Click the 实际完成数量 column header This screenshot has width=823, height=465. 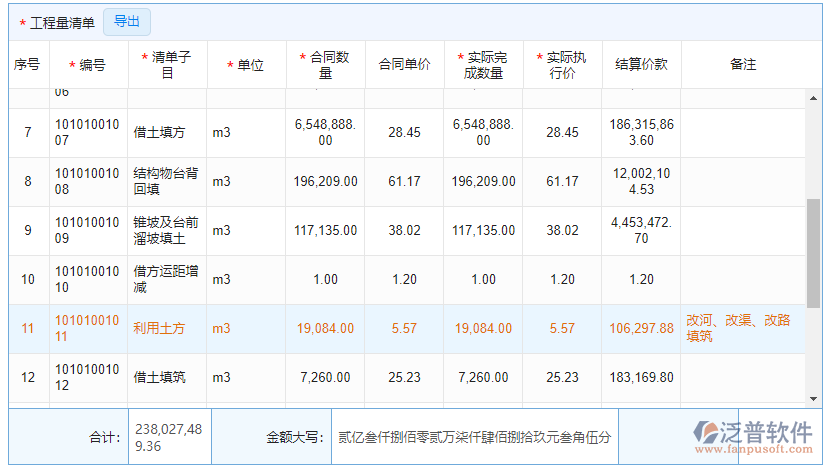[483, 65]
